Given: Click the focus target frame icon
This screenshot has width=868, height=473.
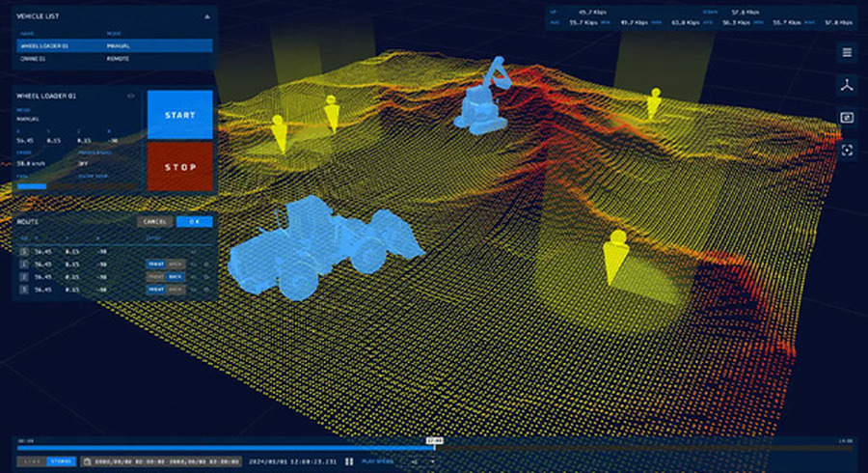Looking at the screenshot, I should pos(847,150).
